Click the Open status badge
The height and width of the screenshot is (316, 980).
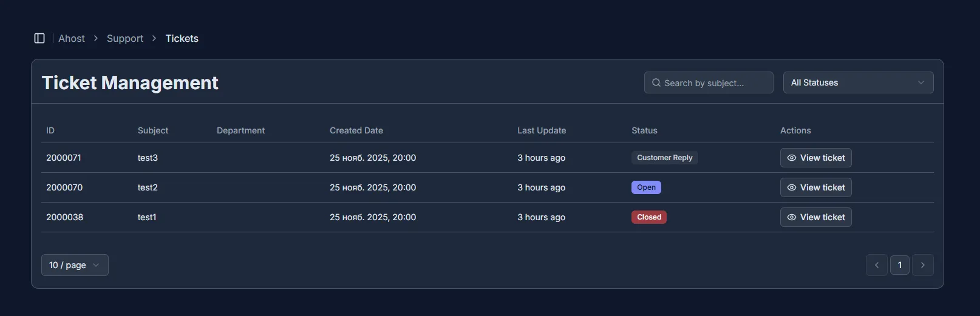click(646, 187)
